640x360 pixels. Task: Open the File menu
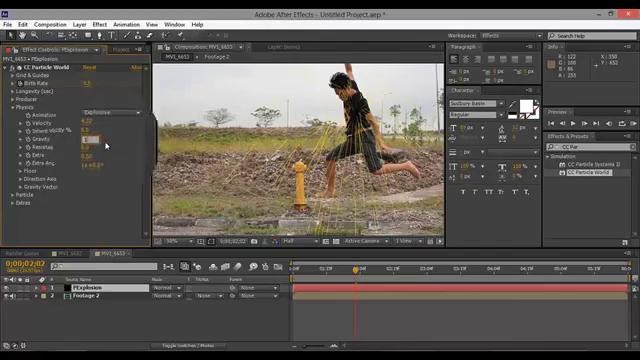coord(7,24)
